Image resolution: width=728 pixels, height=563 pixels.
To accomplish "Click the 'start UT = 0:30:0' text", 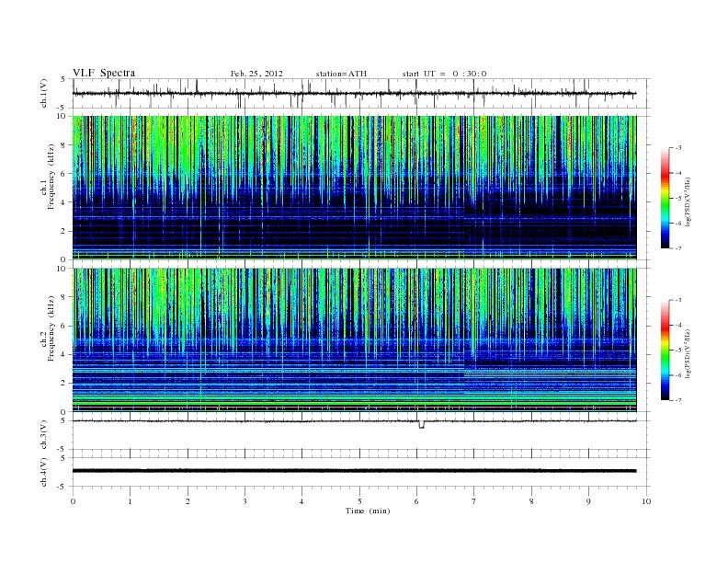I will [444, 74].
